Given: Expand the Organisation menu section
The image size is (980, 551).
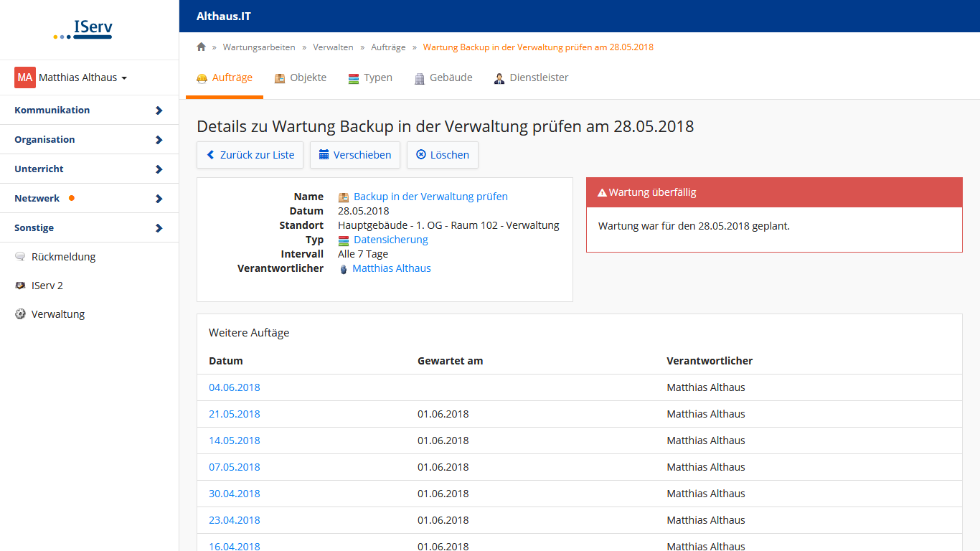Looking at the screenshot, I should (x=89, y=139).
